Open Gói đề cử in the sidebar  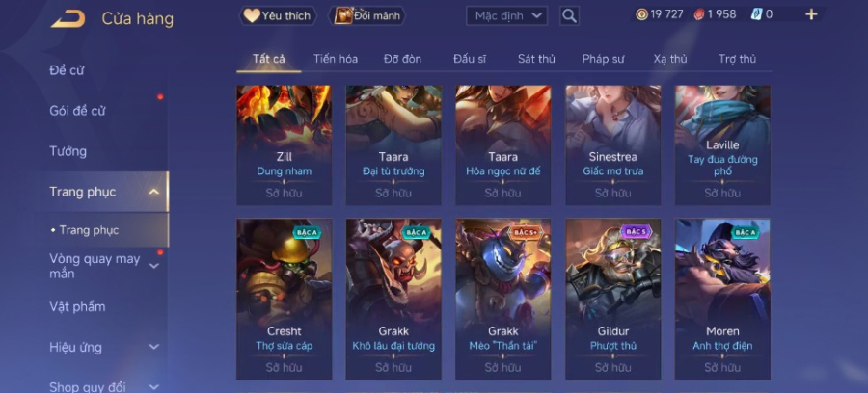point(77,111)
